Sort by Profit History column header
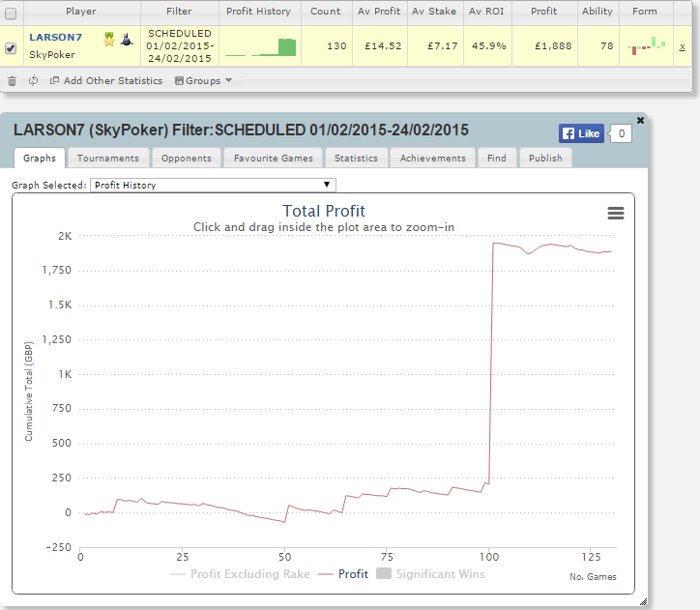The width and height of the screenshot is (700, 610). click(258, 12)
